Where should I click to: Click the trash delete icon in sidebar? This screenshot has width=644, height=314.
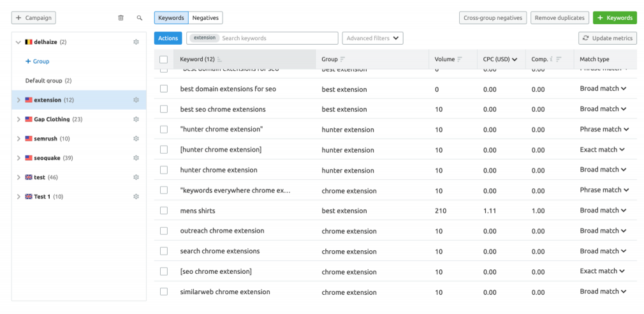click(x=121, y=18)
